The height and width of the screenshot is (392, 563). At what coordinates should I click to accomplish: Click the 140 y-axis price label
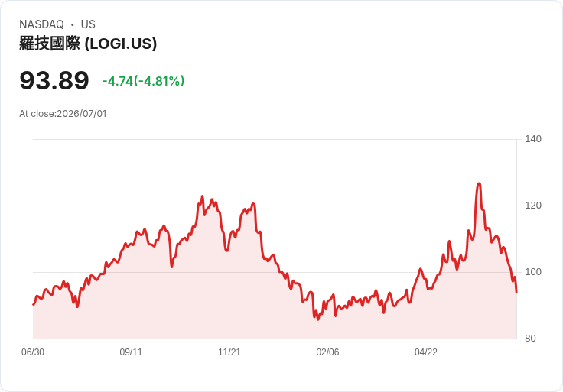pyautogui.click(x=533, y=139)
